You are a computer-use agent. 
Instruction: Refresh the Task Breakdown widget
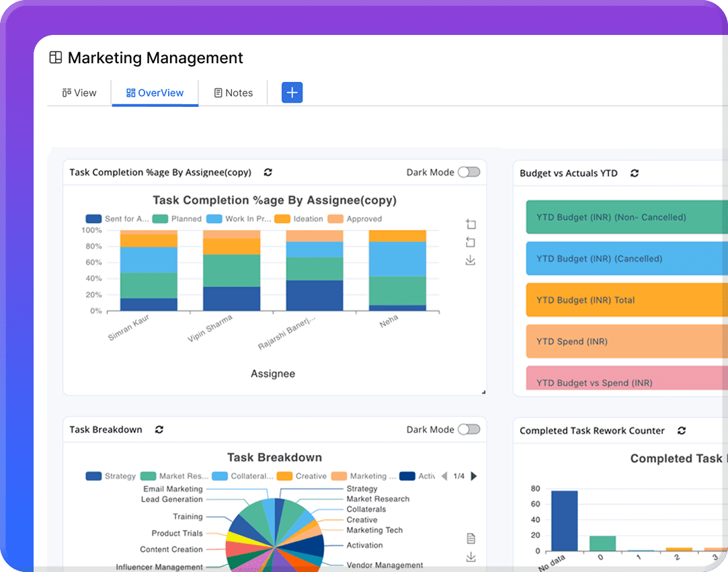(159, 430)
